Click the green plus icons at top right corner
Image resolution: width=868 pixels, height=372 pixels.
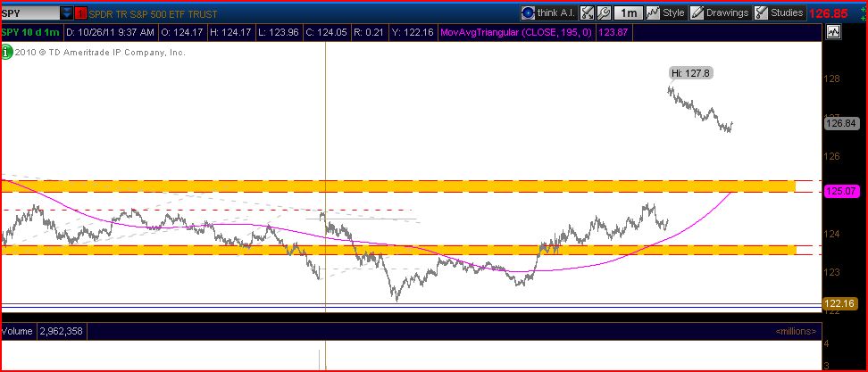864,13
